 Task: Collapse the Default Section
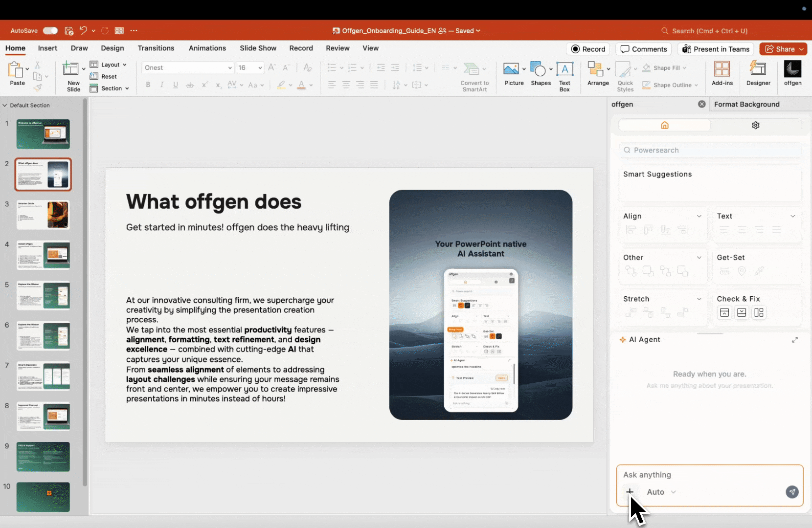[x=5, y=106]
